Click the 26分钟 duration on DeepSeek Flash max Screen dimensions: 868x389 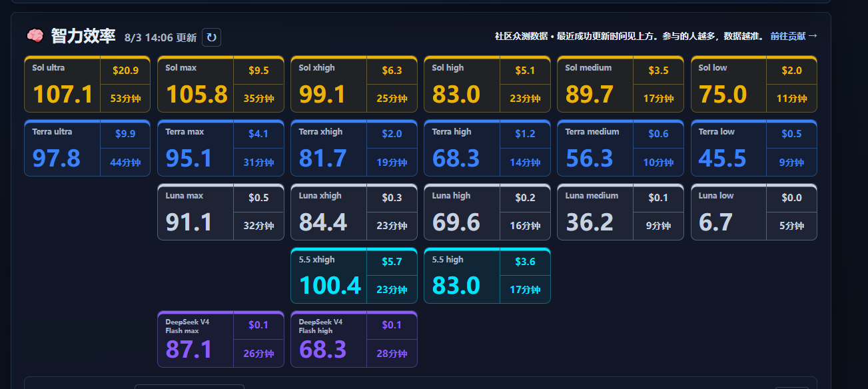[258, 354]
